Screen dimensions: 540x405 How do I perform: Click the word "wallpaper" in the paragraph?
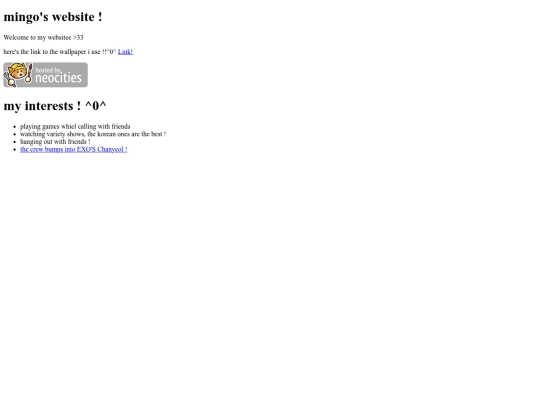(x=73, y=52)
